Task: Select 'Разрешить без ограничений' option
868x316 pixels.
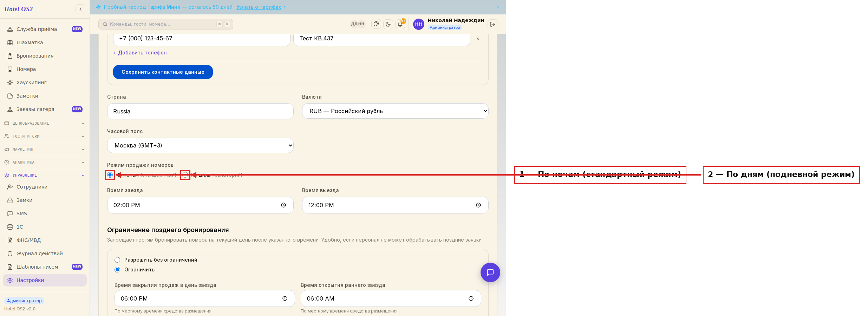Action: 117,260
